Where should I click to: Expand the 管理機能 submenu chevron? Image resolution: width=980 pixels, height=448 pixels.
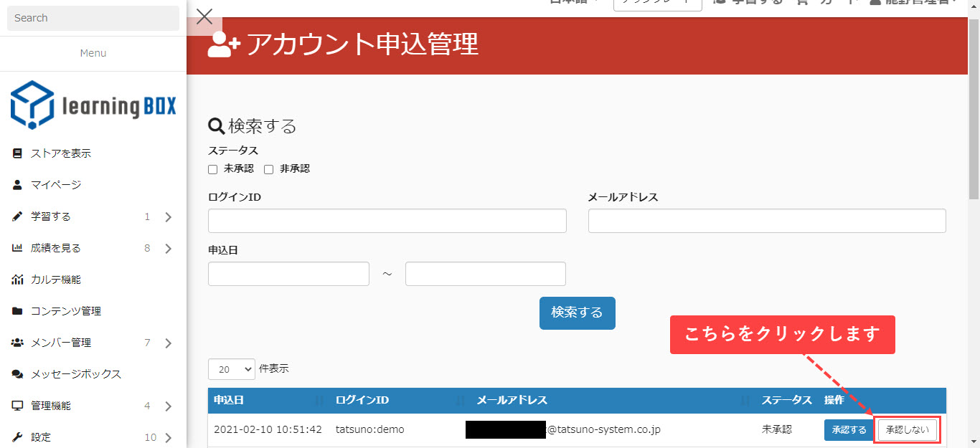tap(169, 406)
